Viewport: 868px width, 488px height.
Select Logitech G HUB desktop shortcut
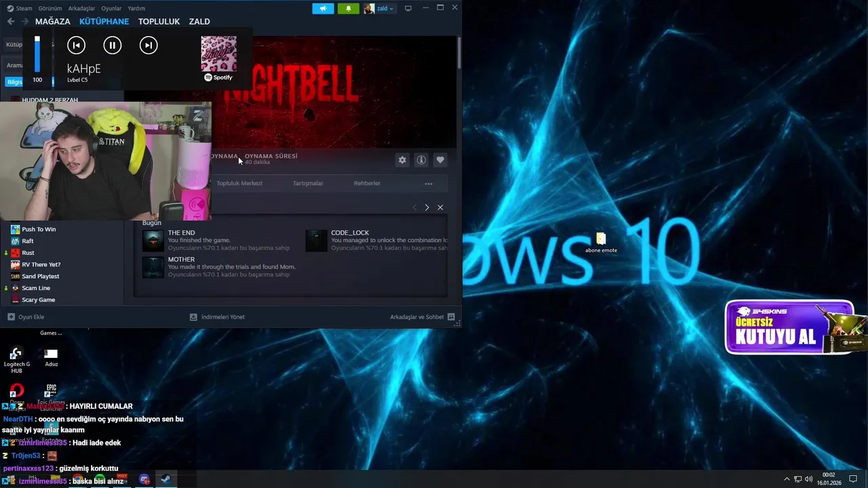pos(17,361)
